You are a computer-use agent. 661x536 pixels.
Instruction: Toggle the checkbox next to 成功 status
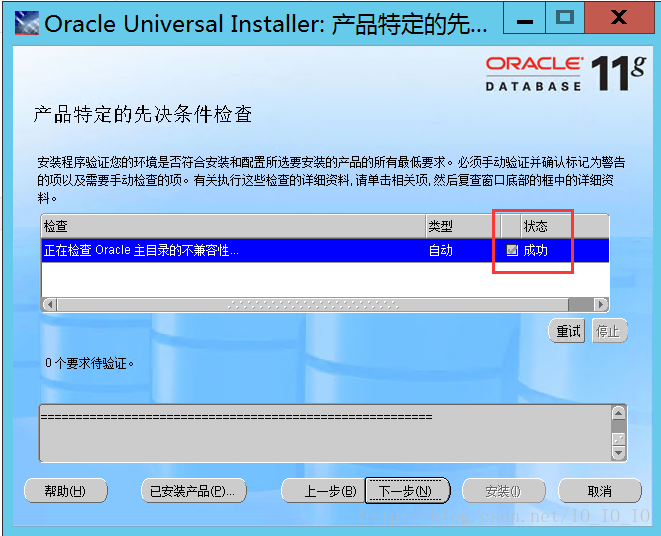(512, 250)
